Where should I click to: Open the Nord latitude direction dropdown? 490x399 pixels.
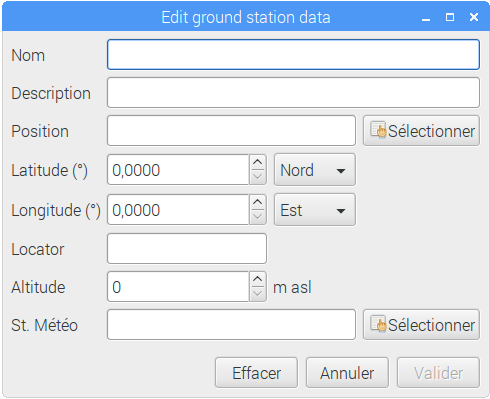click(x=315, y=170)
